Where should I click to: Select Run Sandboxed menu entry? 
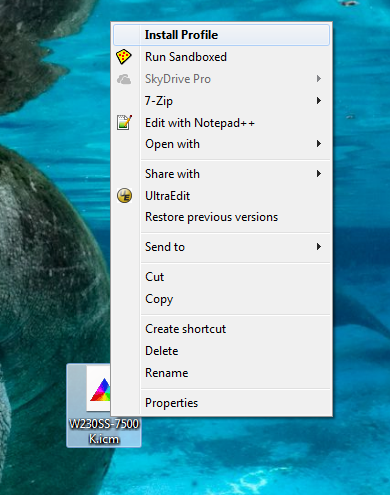click(x=221, y=57)
